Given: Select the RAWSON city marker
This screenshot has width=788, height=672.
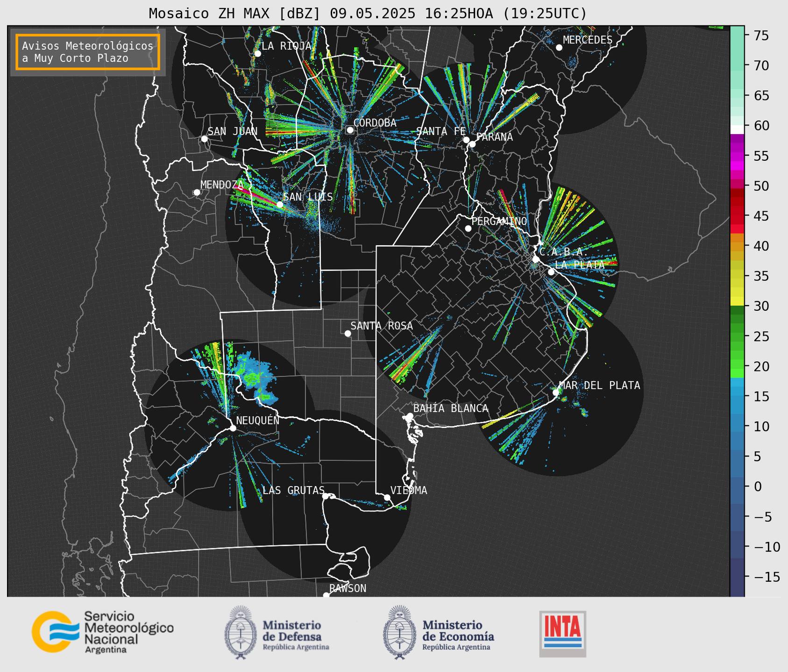Looking at the screenshot, I should (x=326, y=595).
